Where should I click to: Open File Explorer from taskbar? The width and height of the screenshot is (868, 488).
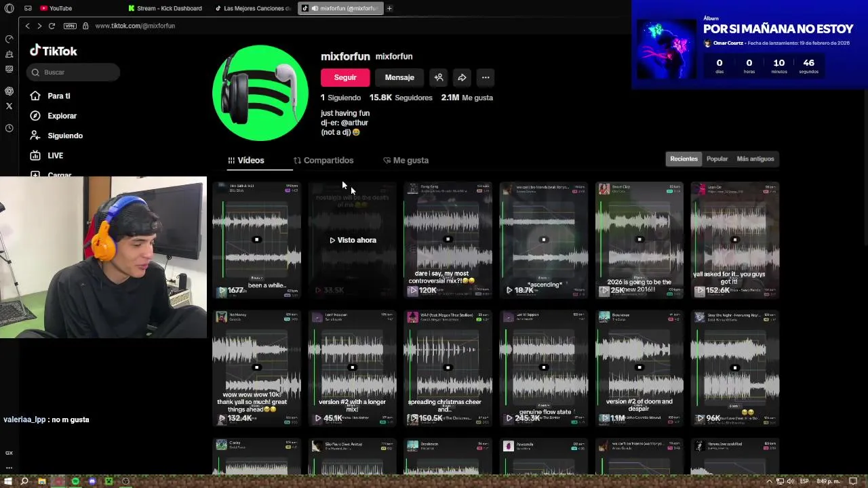point(41,481)
